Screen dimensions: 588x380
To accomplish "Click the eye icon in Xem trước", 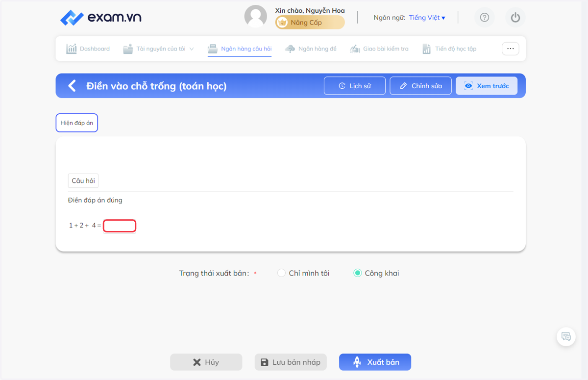I will 468,86.
